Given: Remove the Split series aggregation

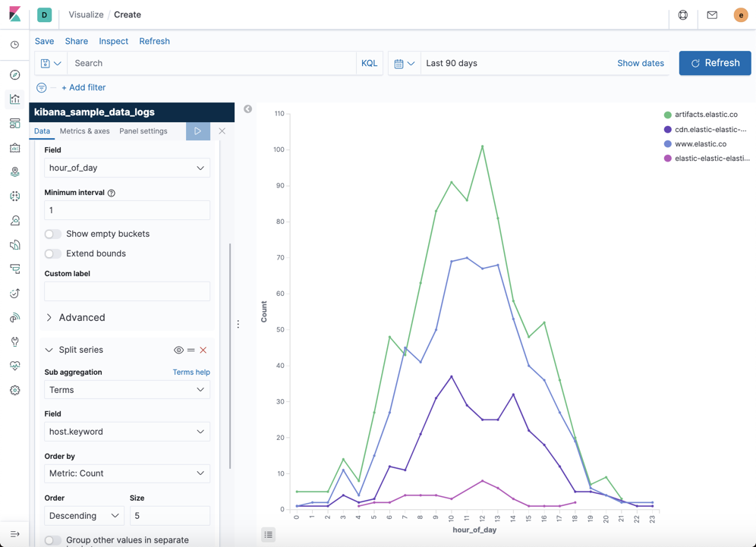Looking at the screenshot, I should tap(203, 350).
